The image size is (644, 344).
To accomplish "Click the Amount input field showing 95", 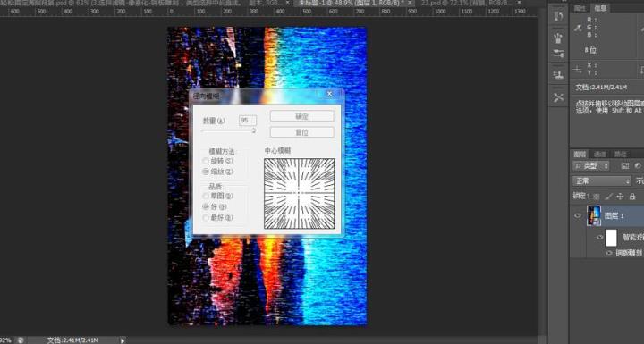I will pyautogui.click(x=248, y=121).
